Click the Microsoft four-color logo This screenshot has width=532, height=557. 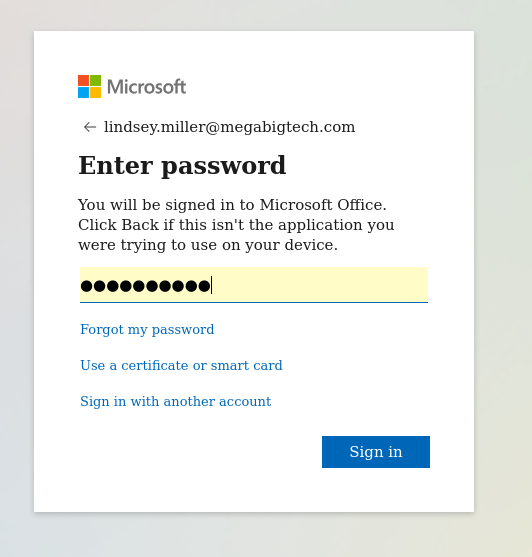click(x=89, y=86)
